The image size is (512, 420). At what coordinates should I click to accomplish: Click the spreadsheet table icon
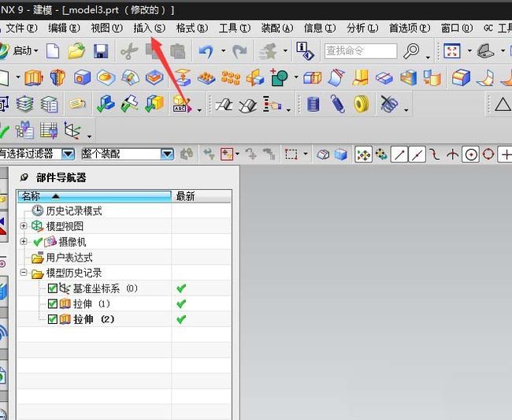[49, 131]
